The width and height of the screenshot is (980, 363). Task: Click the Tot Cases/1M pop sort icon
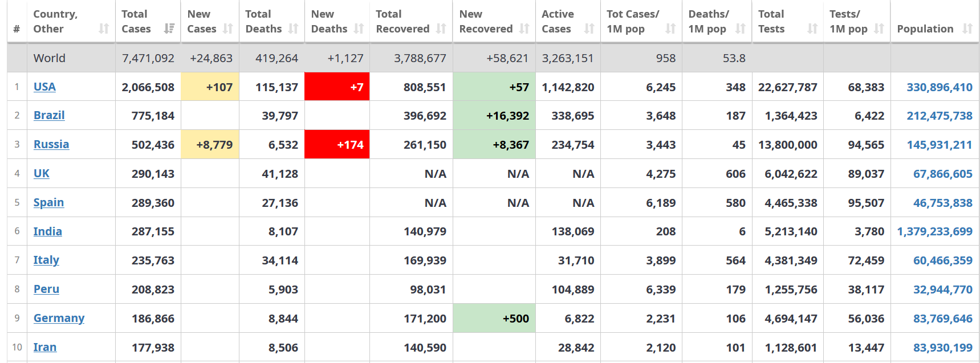coord(671,28)
